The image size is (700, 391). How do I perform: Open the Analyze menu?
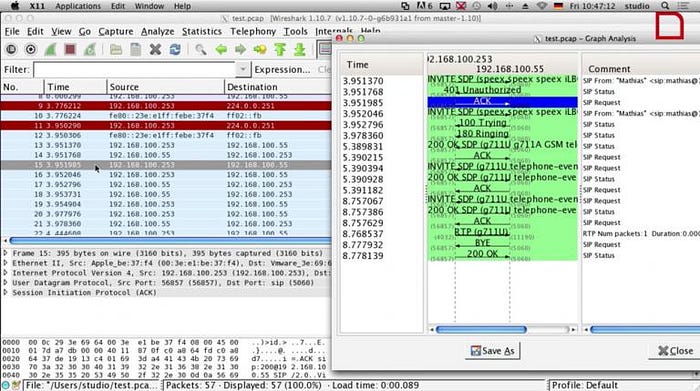coord(158,31)
